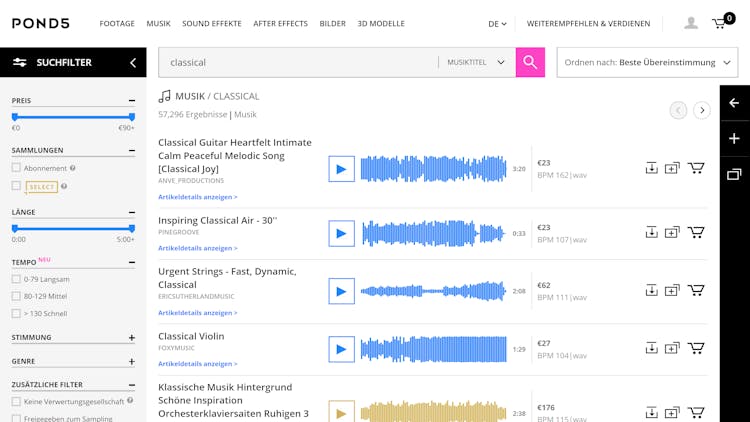Open the Musiktitel search type dropdown

point(476,62)
